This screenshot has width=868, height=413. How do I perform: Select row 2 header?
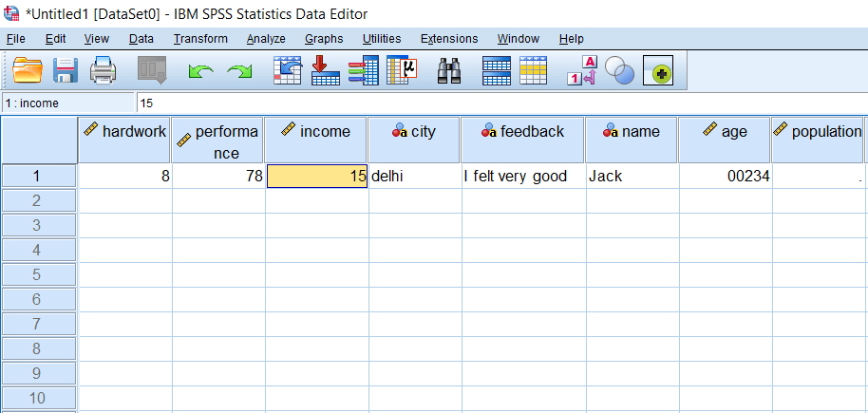click(39, 200)
